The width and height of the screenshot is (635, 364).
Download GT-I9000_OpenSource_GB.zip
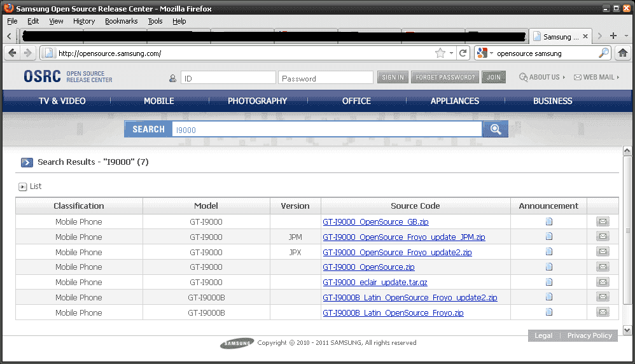[x=375, y=222]
